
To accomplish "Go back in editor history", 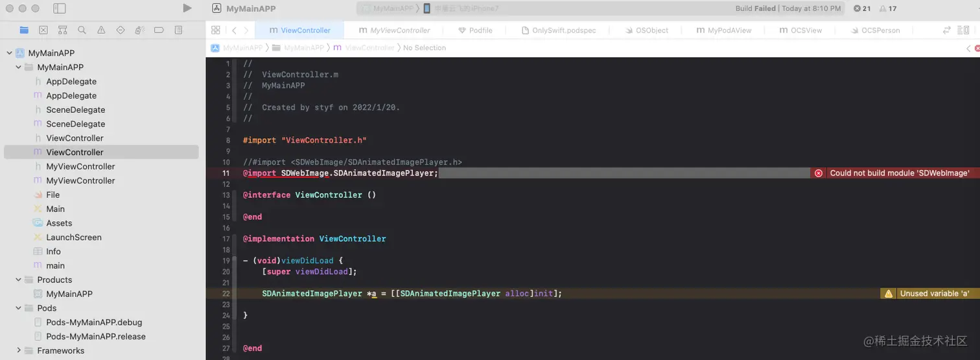I will tap(234, 30).
